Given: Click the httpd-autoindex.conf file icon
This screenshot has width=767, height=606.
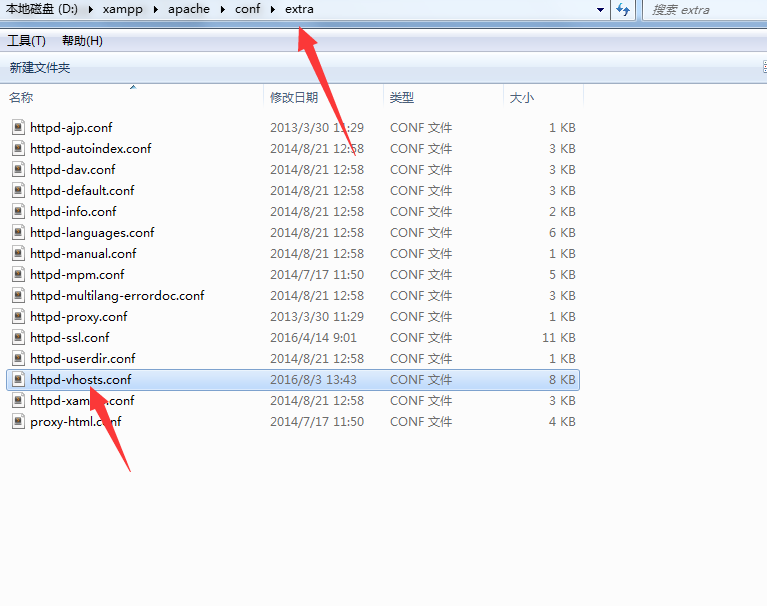Looking at the screenshot, I should [x=18, y=148].
